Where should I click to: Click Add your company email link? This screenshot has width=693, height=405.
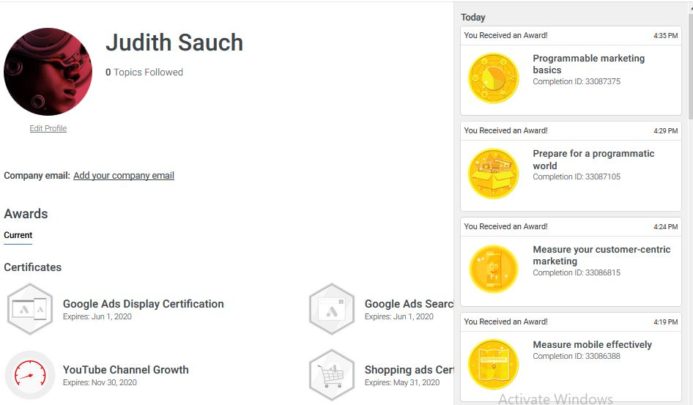coord(124,176)
